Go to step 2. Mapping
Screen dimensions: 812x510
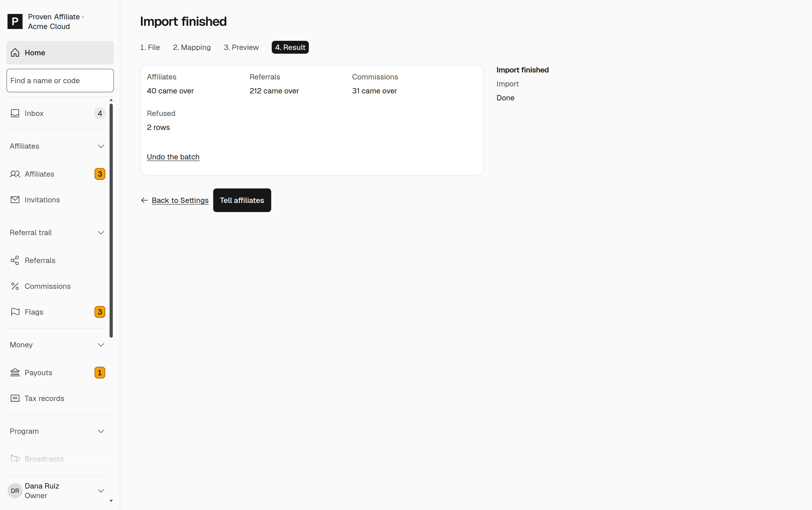click(192, 47)
